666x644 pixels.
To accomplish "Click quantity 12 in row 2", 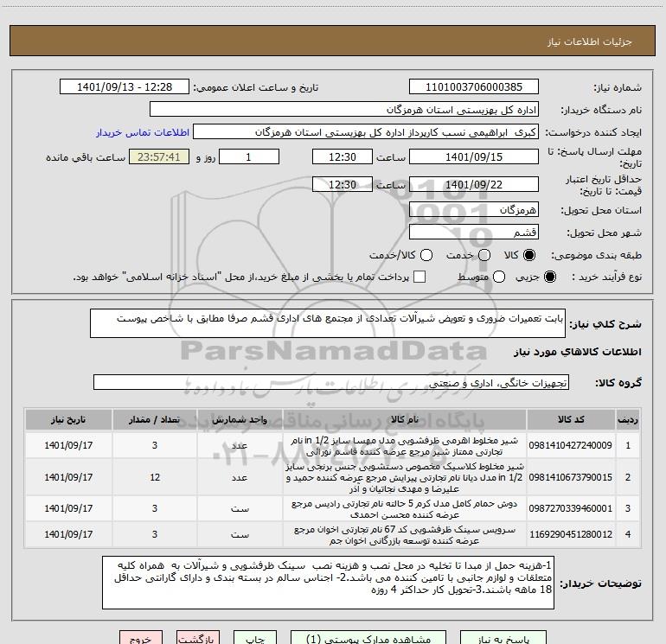I will (x=155, y=477).
